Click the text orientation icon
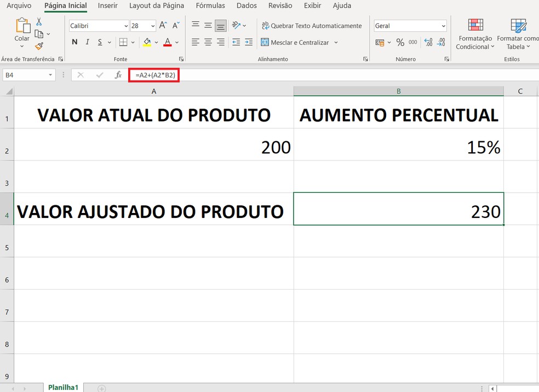The width and height of the screenshot is (539, 392). (236, 25)
